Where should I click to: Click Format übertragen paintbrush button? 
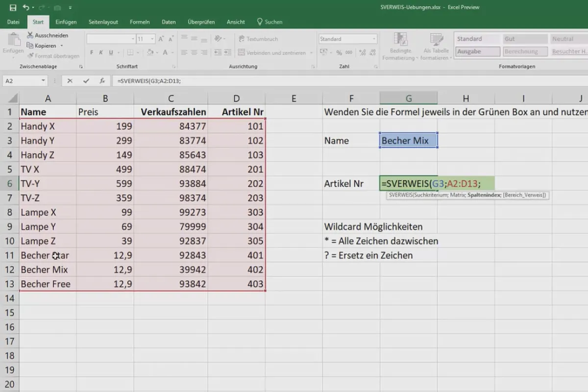click(53, 56)
